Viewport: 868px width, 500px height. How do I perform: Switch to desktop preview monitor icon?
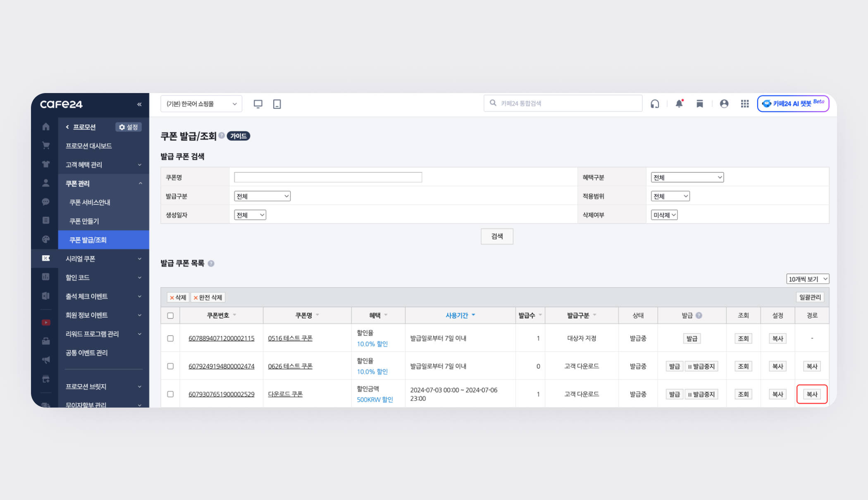click(258, 104)
